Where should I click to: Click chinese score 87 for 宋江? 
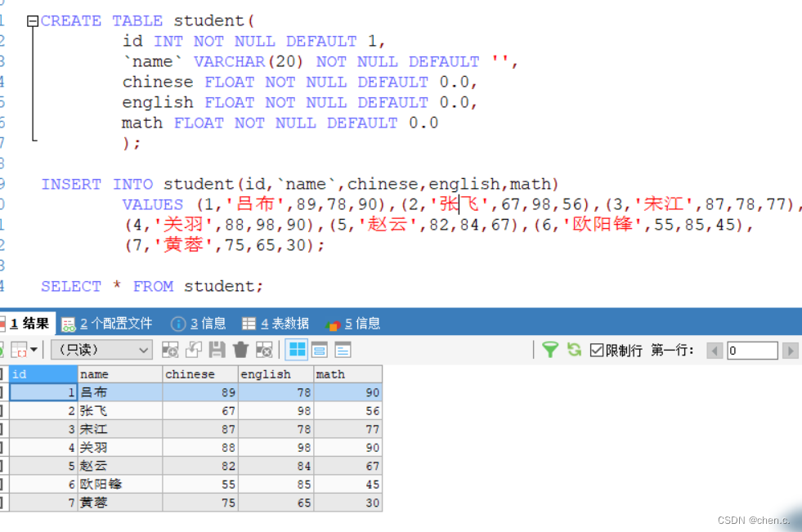tap(200, 429)
